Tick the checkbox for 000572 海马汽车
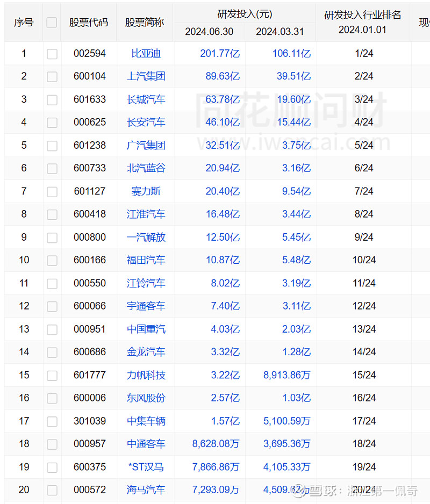430x504 pixels. [x=52, y=490]
